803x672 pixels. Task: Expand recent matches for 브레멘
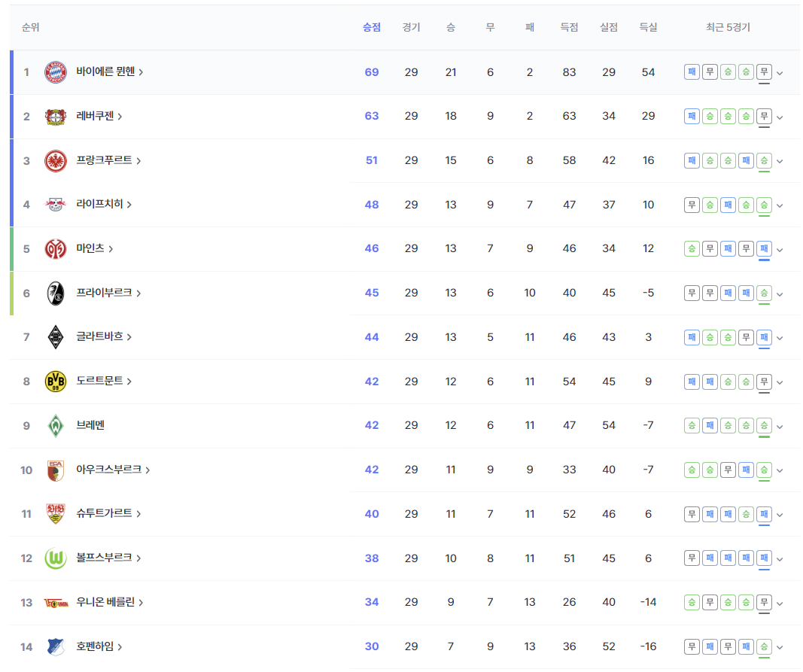[x=780, y=427]
